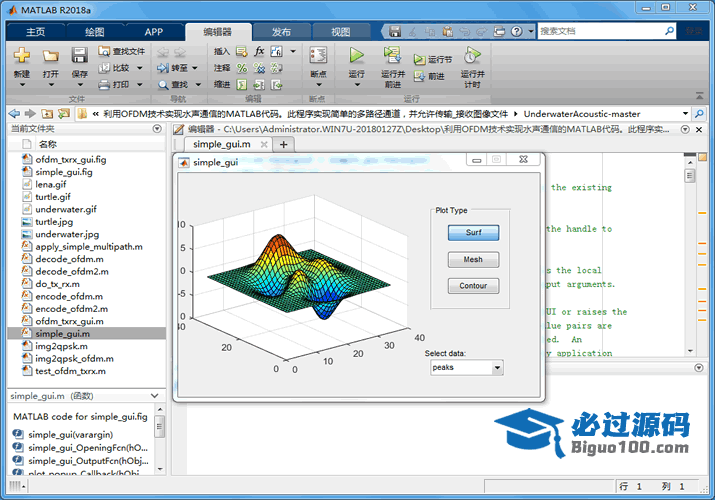
Task: Switch to the 视图 tab
Action: [x=341, y=31]
